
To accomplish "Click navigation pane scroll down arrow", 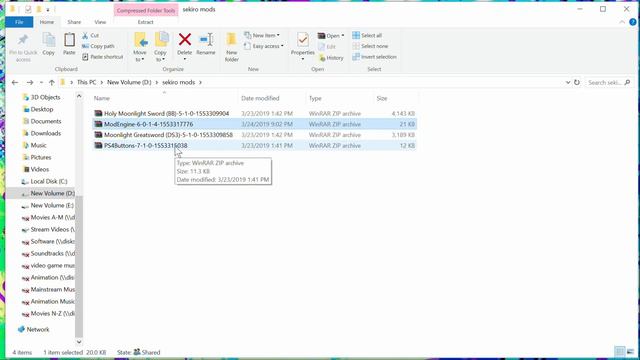I will pyautogui.click(x=79, y=342).
